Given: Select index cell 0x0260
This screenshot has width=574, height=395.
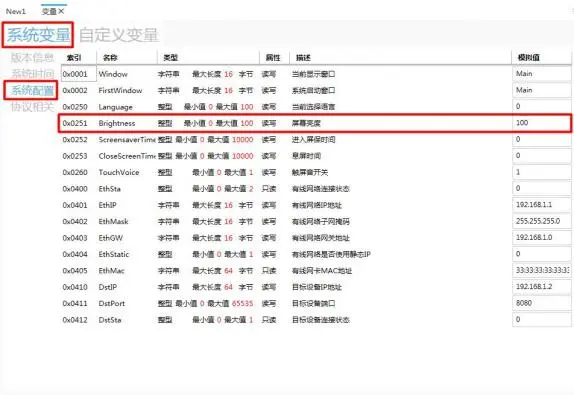Looking at the screenshot, I should click(75, 172).
